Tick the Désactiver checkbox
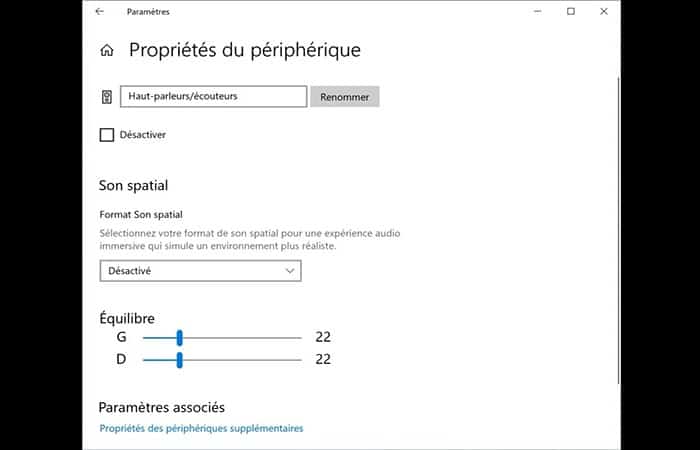This screenshot has height=450, width=700. coord(107,134)
